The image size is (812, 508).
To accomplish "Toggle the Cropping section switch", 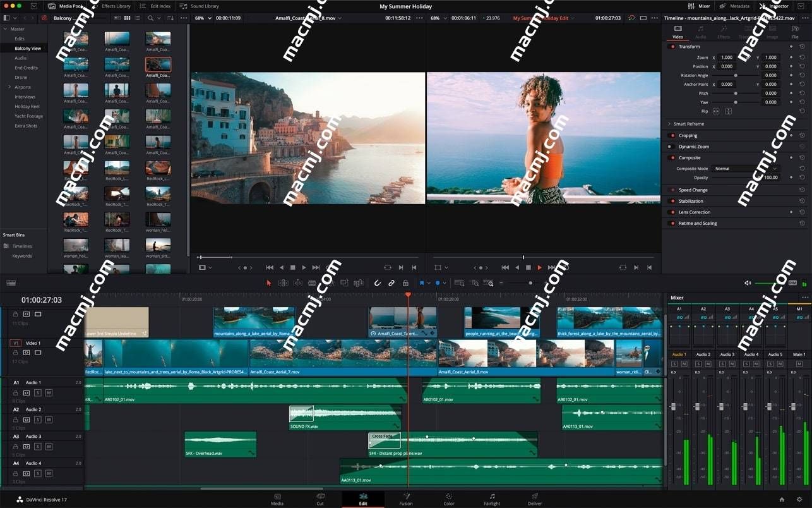I will tap(672, 135).
